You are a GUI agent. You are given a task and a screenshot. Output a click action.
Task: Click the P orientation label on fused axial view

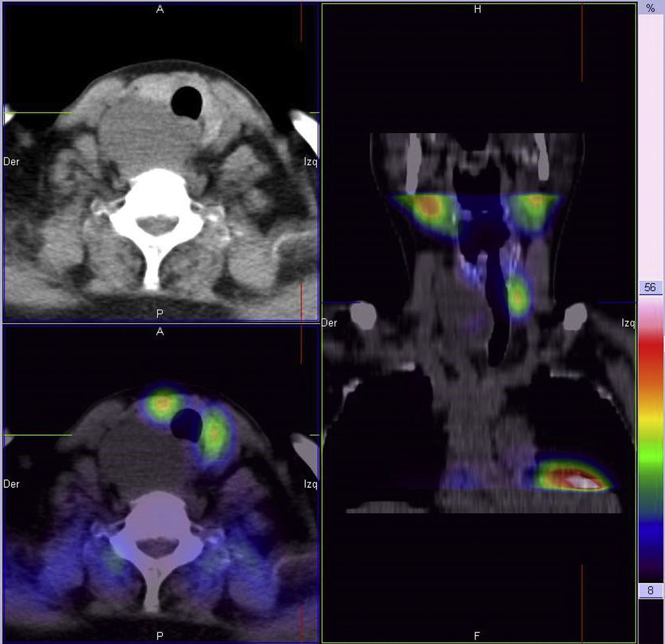click(x=160, y=636)
